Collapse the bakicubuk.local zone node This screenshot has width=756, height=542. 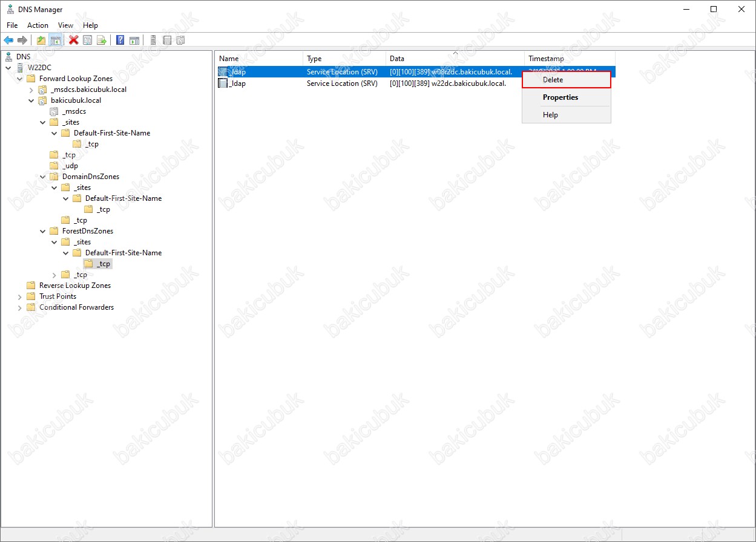[31, 100]
